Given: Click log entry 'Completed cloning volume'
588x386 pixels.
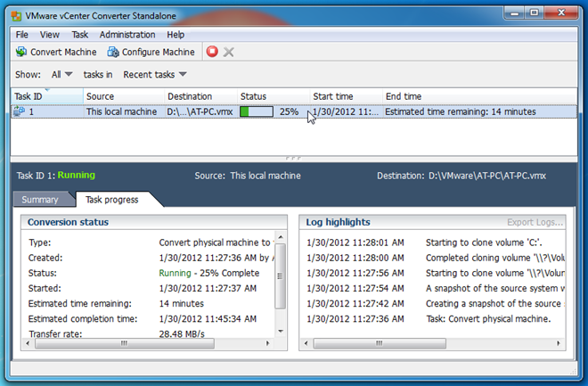Looking at the screenshot, I should point(495,258).
